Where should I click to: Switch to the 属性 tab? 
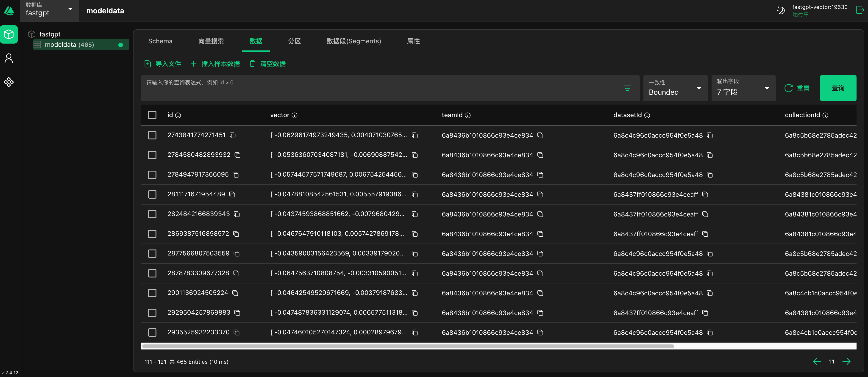click(x=413, y=41)
